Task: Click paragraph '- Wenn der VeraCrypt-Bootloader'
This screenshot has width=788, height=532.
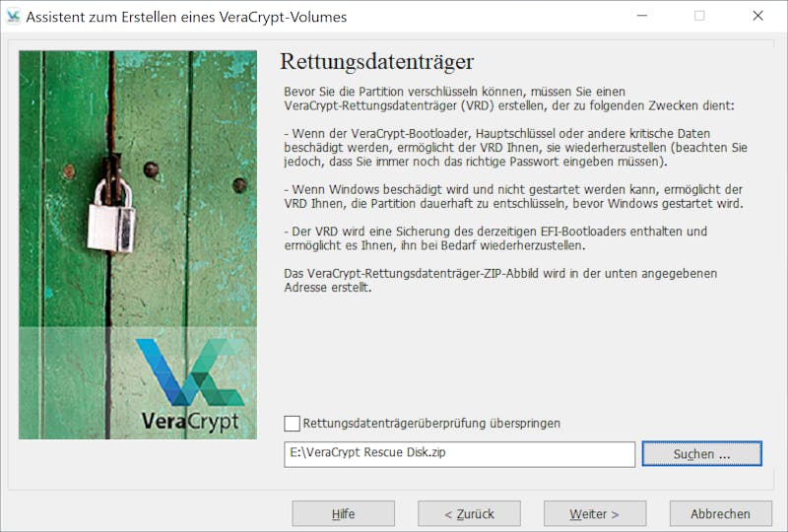Action: 515,148
